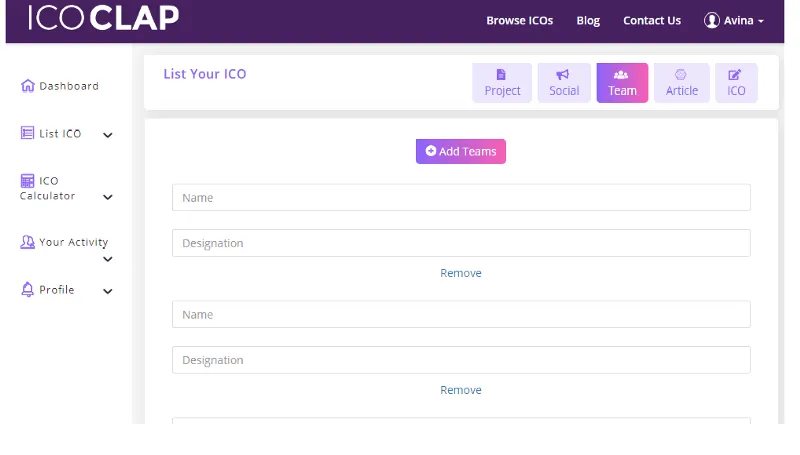Focus the second Name input field
The height and width of the screenshot is (455, 800).
click(461, 314)
